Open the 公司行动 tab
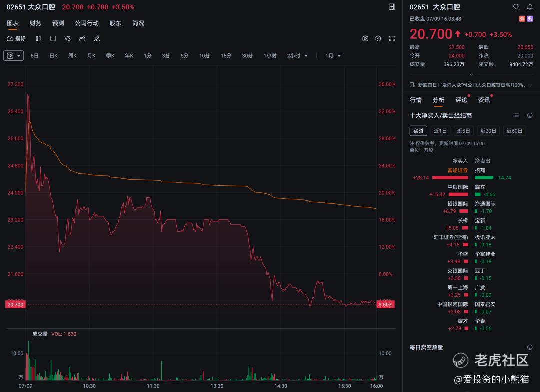The width and height of the screenshot is (540, 392). pos(87,23)
